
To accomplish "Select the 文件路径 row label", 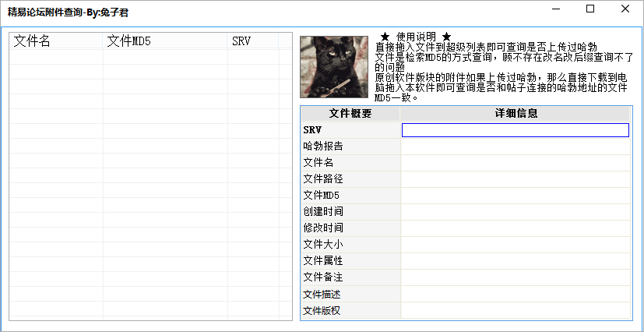I will tap(350, 179).
